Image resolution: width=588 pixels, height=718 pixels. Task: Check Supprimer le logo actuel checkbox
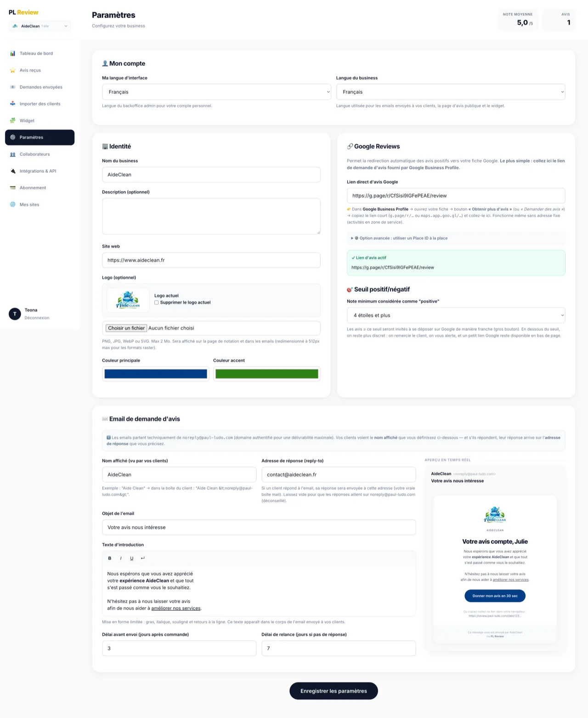pos(157,302)
